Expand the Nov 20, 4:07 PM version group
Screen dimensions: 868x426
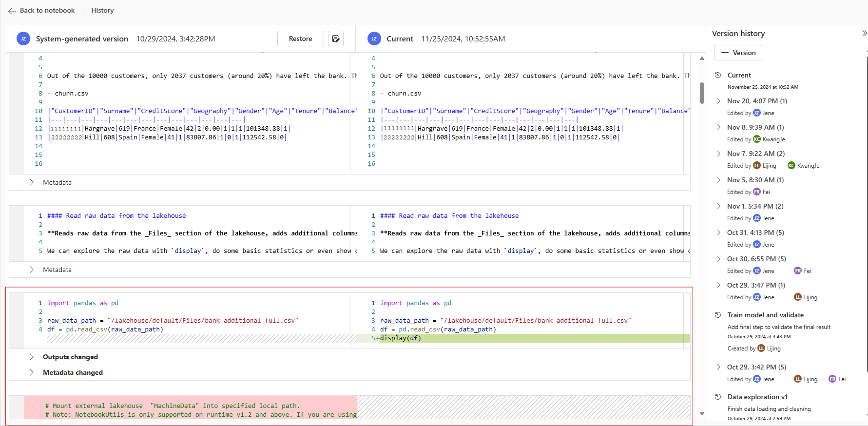pyautogui.click(x=719, y=101)
